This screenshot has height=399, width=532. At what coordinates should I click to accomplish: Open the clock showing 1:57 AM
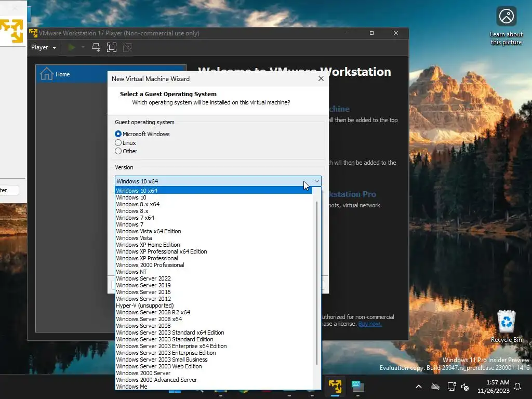click(494, 387)
